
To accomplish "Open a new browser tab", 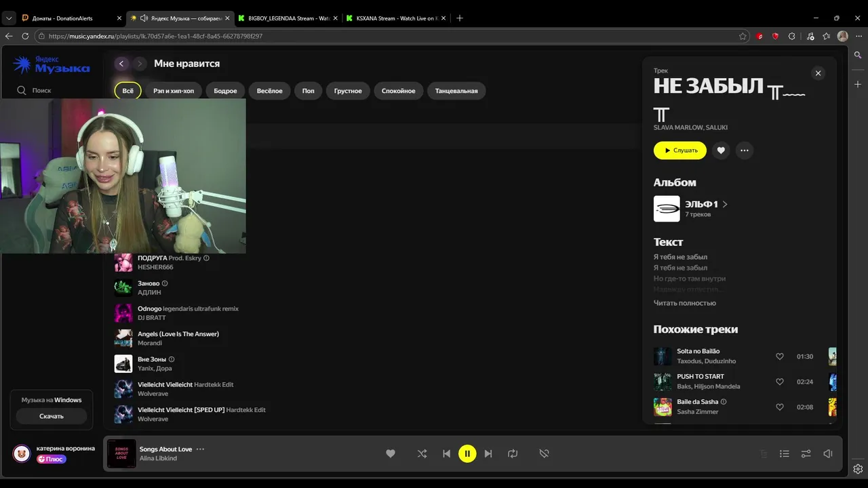I will tap(459, 18).
